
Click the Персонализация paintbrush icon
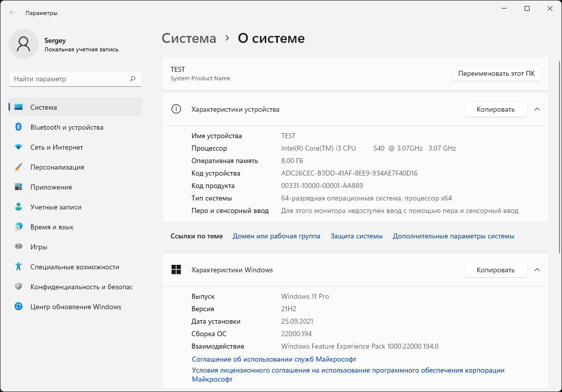pyautogui.click(x=18, y=167)
